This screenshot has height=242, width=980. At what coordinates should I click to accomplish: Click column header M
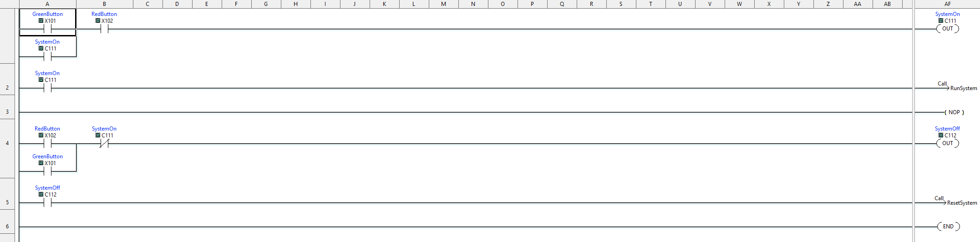[x=443, y=4]
